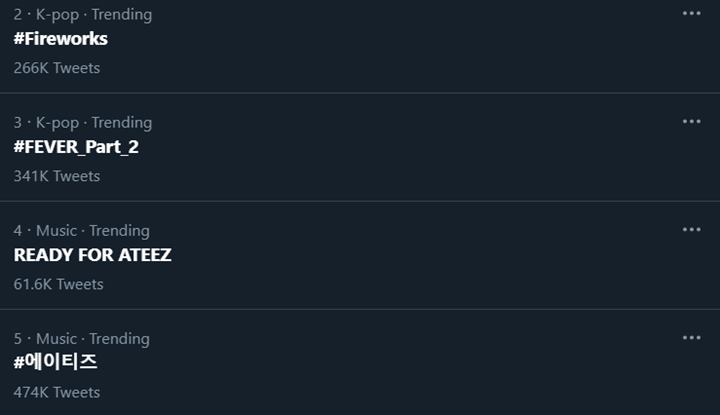Click '3 · K-pop · Trending' label
Viewport: 720px width, 415px height.
point(83,122)
